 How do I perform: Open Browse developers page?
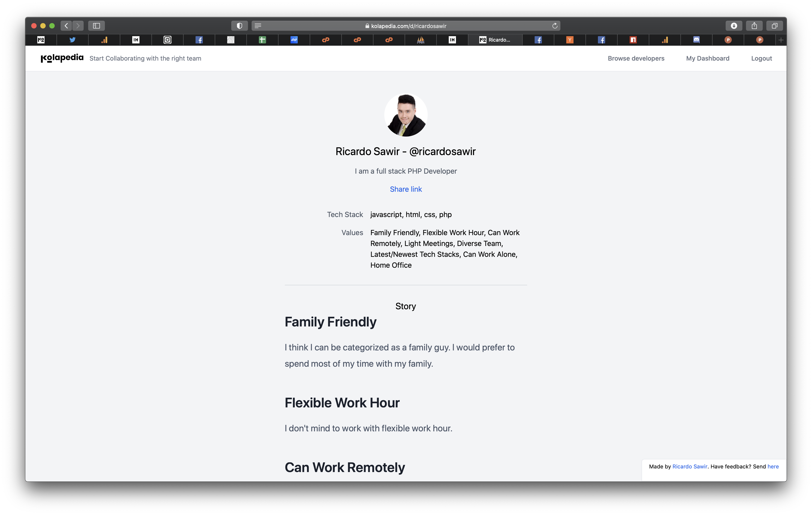[x=636, y=58]
